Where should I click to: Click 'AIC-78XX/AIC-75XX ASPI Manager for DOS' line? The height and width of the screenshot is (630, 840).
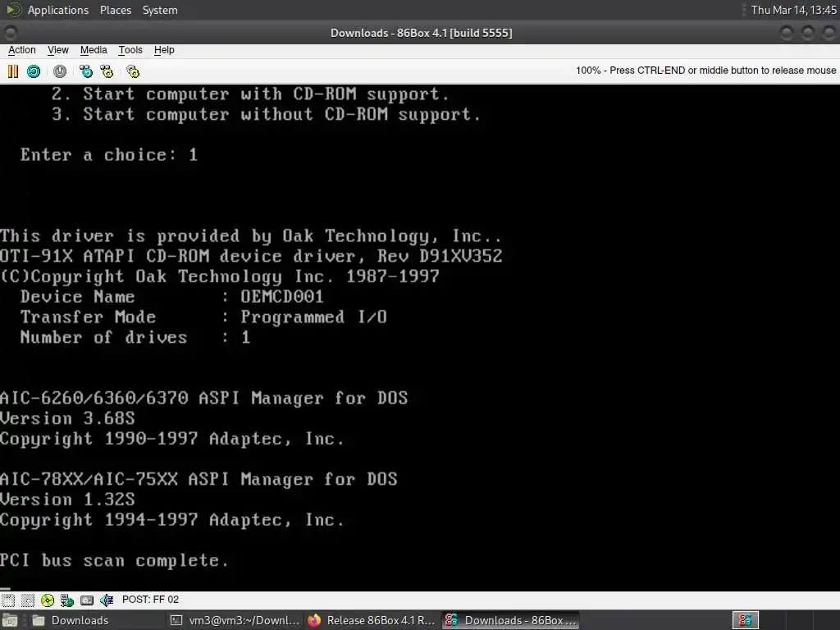pyautogui.click(x=199, y=479)
